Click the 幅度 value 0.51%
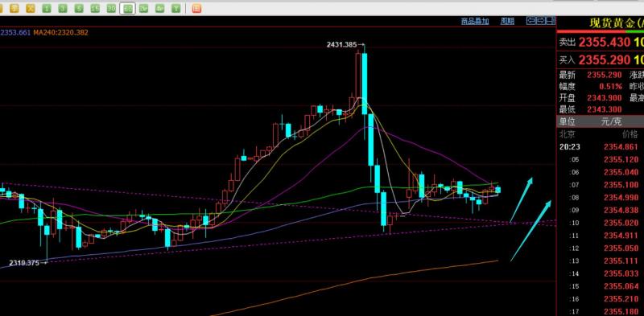 [611, 87]
